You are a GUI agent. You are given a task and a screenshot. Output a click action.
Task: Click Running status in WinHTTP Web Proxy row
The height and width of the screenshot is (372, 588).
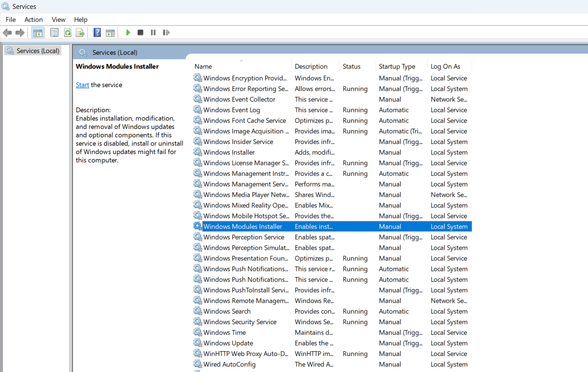coord(355,354)
